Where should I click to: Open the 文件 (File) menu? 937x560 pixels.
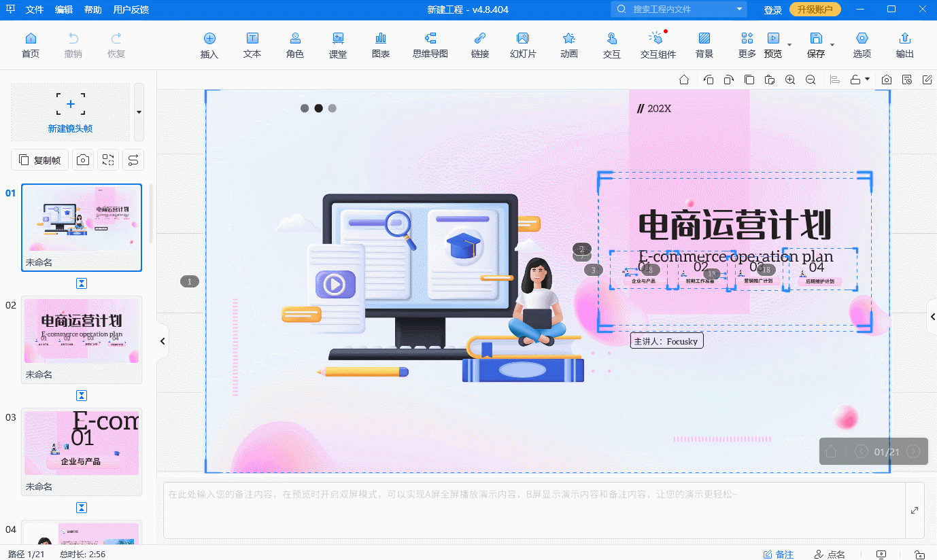coord(35,10)
